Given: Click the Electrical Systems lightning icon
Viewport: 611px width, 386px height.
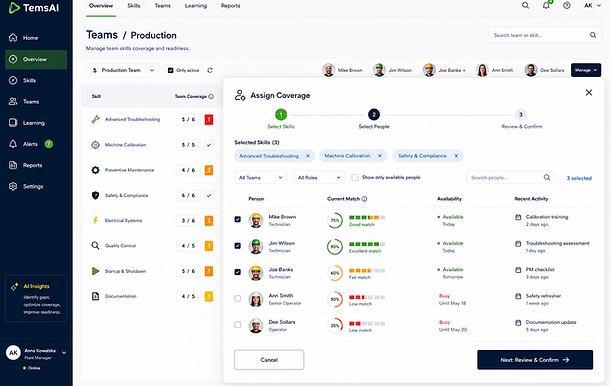Looking at the screenshot, I should (95, 220).
